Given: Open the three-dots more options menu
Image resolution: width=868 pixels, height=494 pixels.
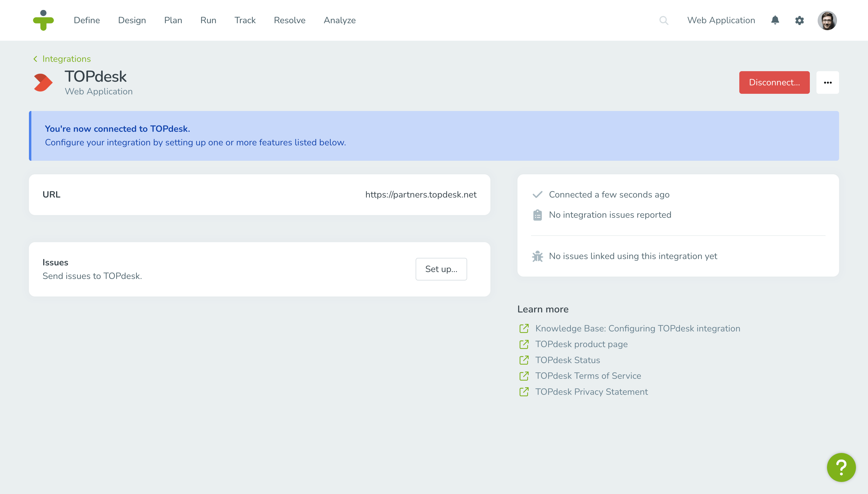Looking at the screenshot, I should tap(827, 82).
